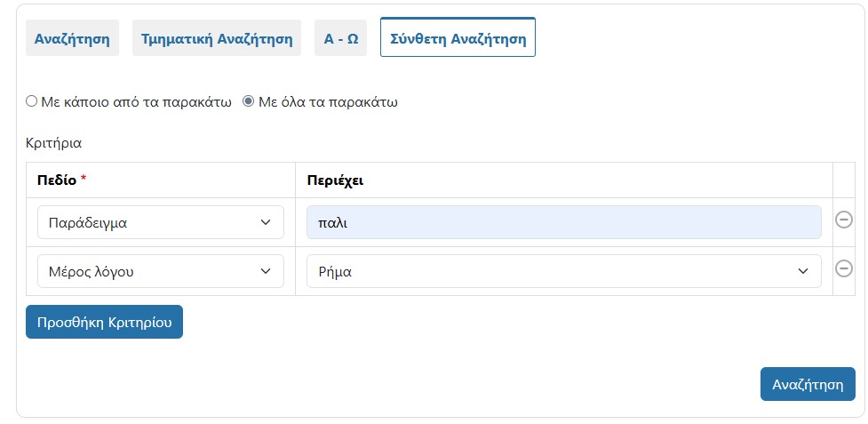Click the Περιέχει column header
The height and width of the screenshot is (424, 868).
(x=335, y=180)
